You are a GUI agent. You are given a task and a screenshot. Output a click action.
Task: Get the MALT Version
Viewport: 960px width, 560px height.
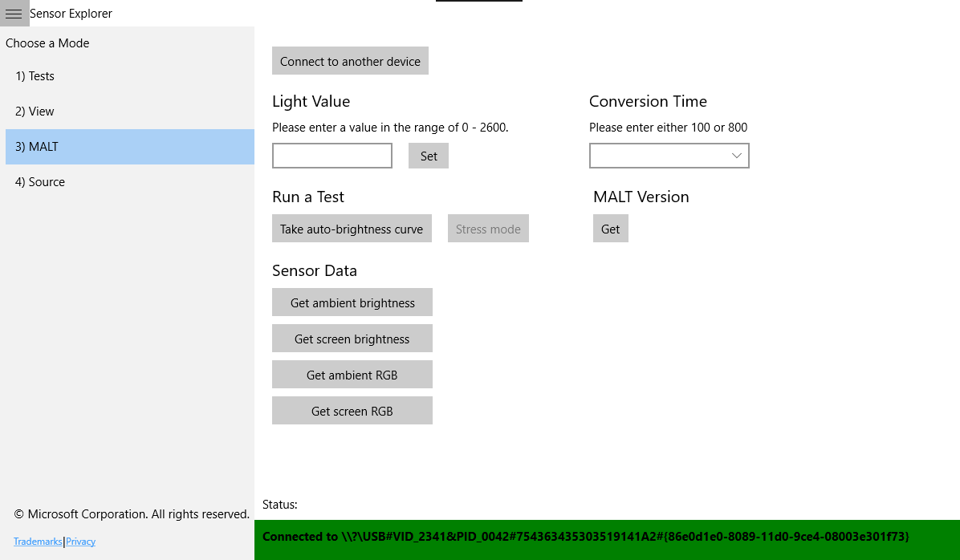click(x=610, y=229)
